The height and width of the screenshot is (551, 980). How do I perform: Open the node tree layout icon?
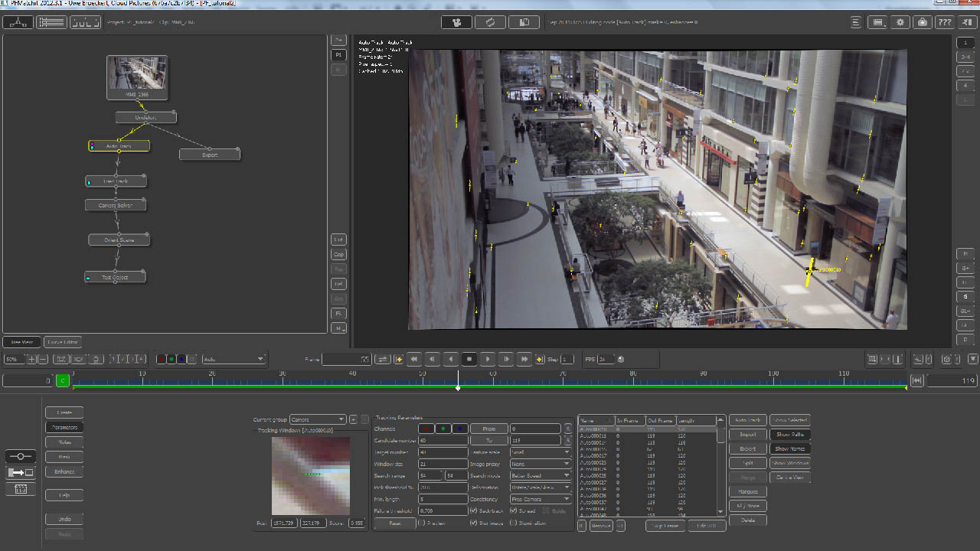[17, 22]
